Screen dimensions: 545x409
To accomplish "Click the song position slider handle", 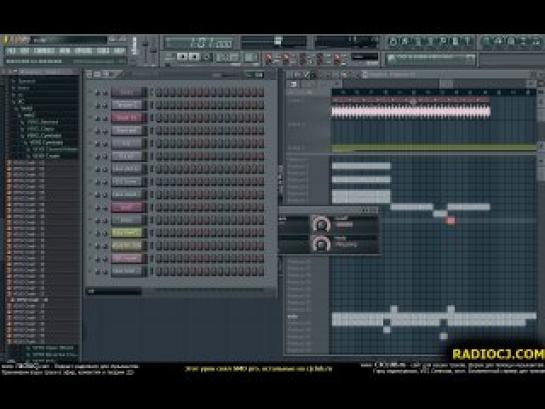I will click(x=278, y=41).
